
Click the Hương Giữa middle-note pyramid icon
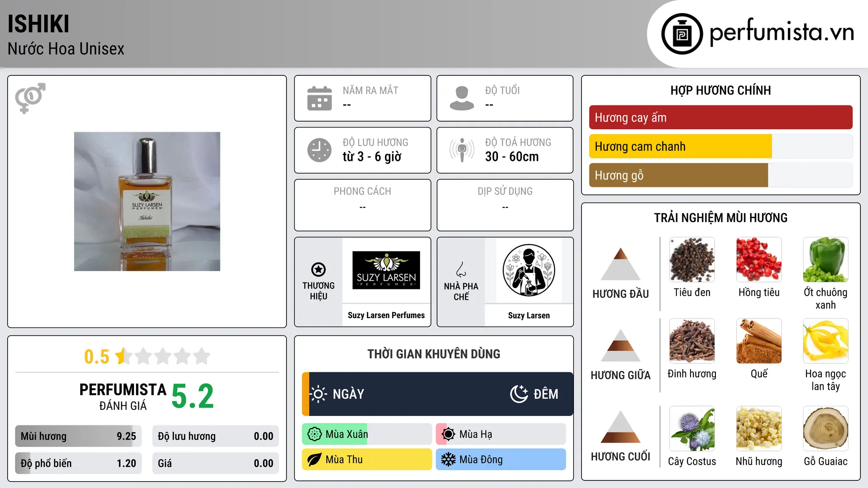pyautogui.click(x=620, y=345)
